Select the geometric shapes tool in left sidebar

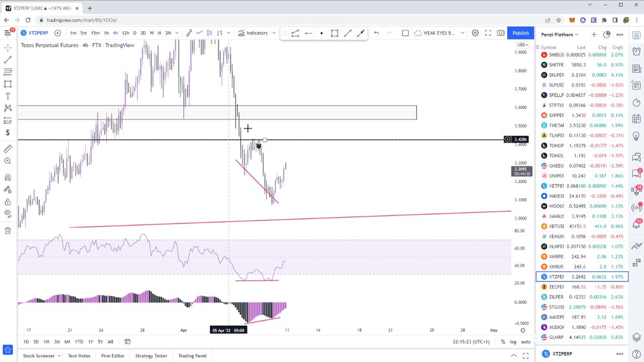pyautogui.click(x=8, y=84)
